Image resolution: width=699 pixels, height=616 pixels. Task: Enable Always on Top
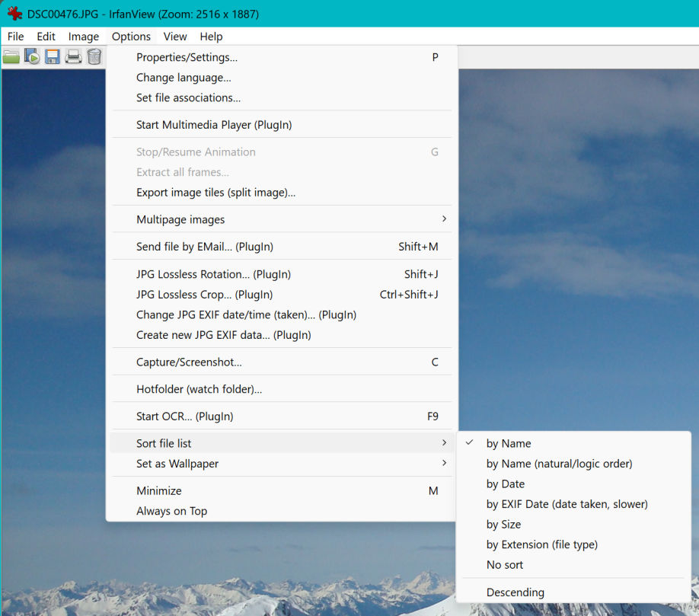point(171,511)
